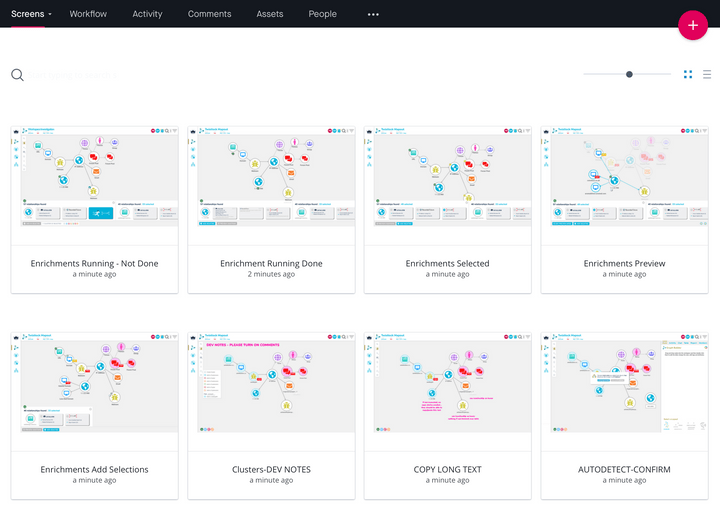This screenshot has height=509, width=720.
Task: Click the pink plus add button
Action: click(692, 25)
